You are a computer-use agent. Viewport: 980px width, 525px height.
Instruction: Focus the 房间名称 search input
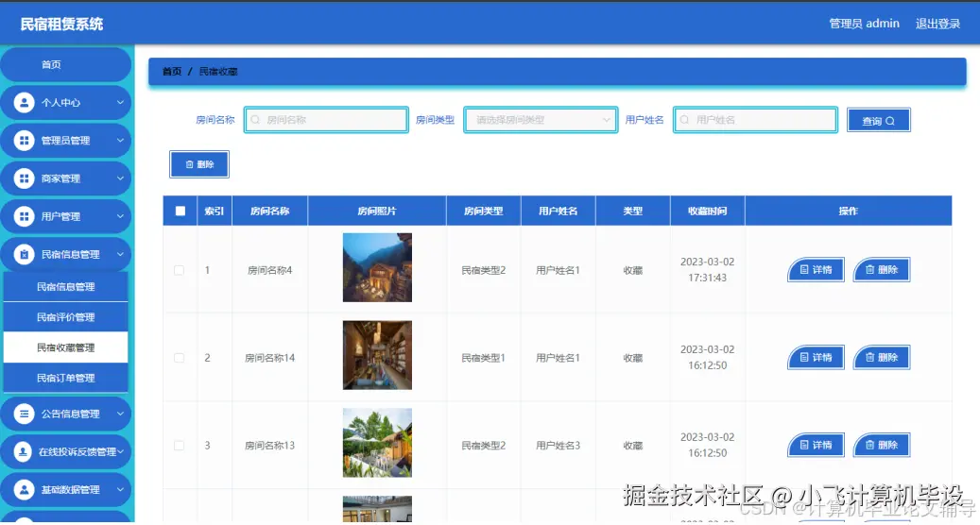326,120
